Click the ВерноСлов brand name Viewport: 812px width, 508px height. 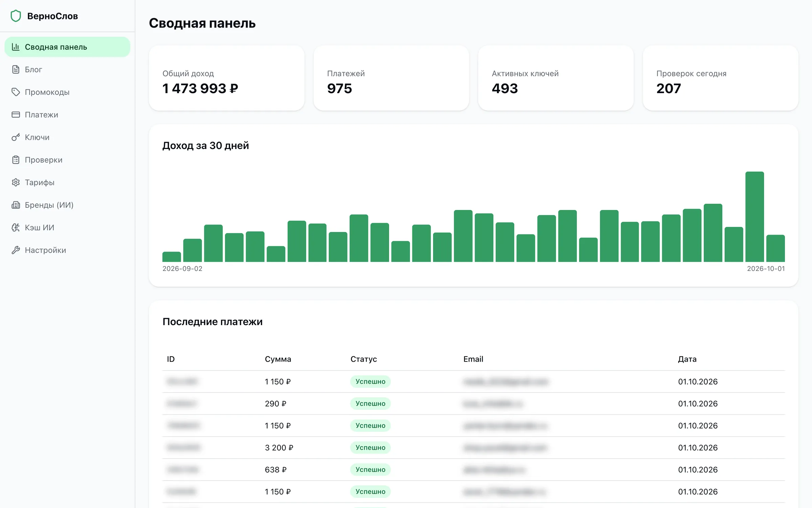52,16
